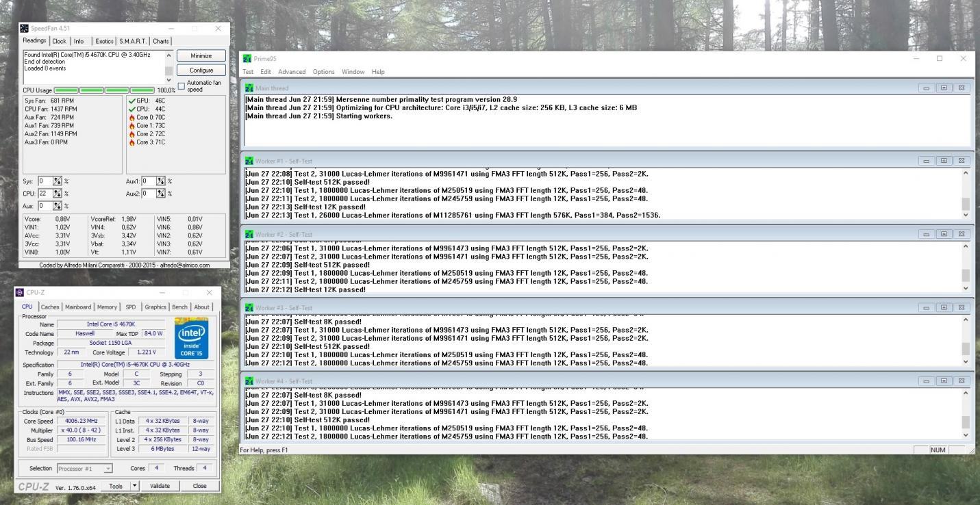Viewport: 980px width, 505px height.
Task: Click the CPU fan percentage input field
Action: [45, 194]
